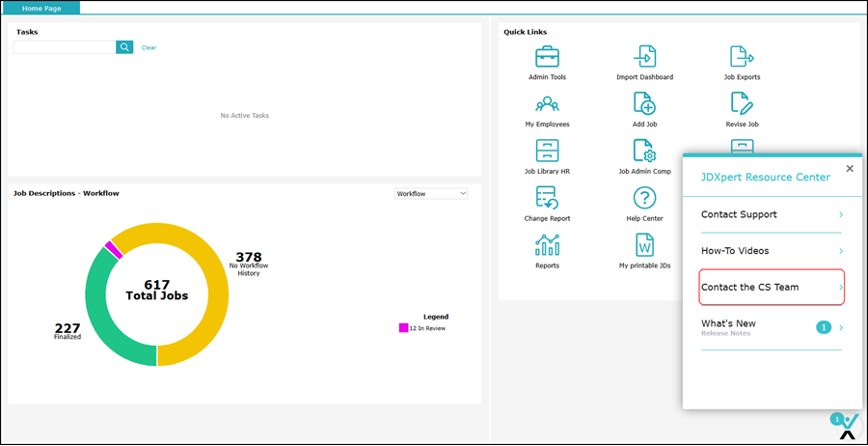Open the Import Dashboard icon
The height and width of the screenshot is (446, 868).
pos(644,57)
